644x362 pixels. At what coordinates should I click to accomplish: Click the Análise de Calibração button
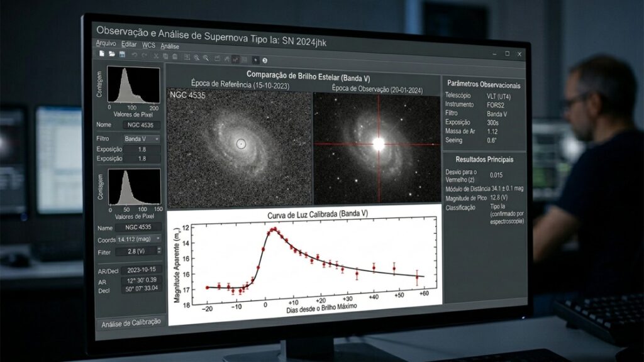coord(131,323)
